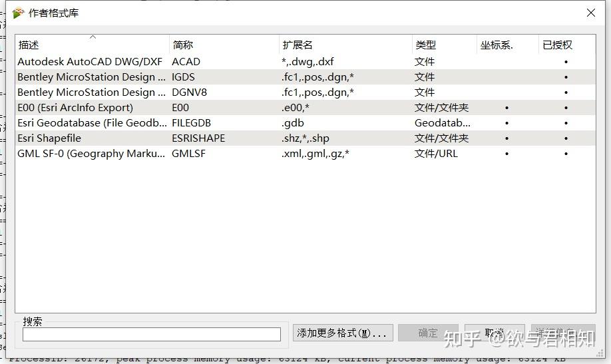
Task: Select Esri Geodatabase (File Geodb... format
Action: click(x=92, y=122)
